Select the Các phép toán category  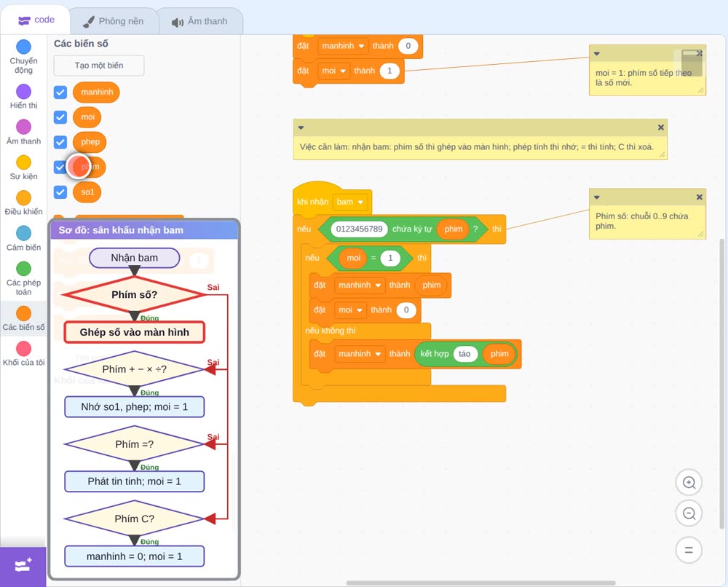(x=23, y=279)
